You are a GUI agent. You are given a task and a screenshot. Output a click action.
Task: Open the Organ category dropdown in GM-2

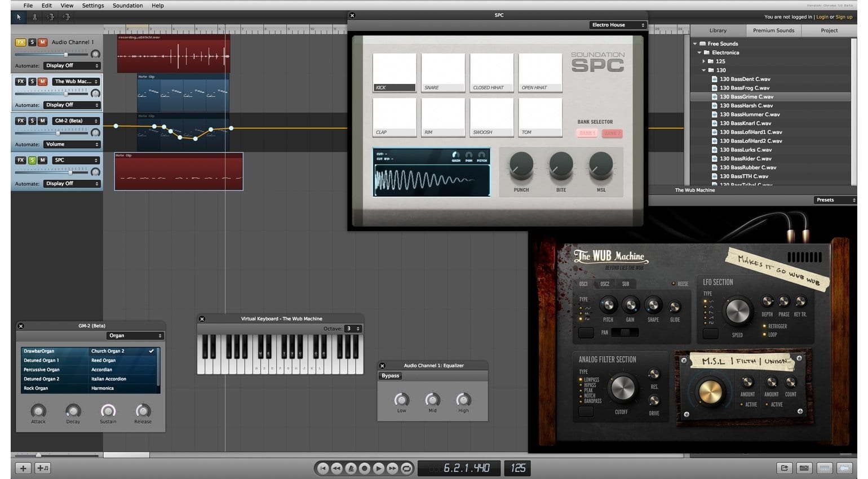pos(135,336)
